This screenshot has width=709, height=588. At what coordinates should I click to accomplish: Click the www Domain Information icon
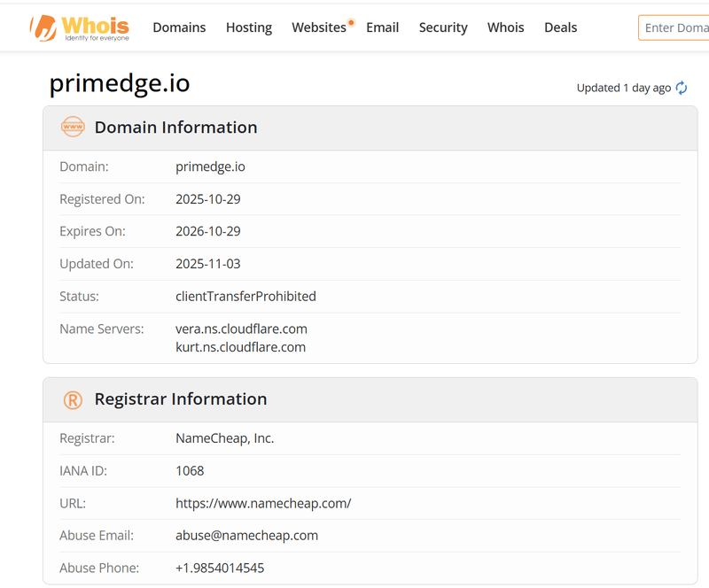point(73,127)
